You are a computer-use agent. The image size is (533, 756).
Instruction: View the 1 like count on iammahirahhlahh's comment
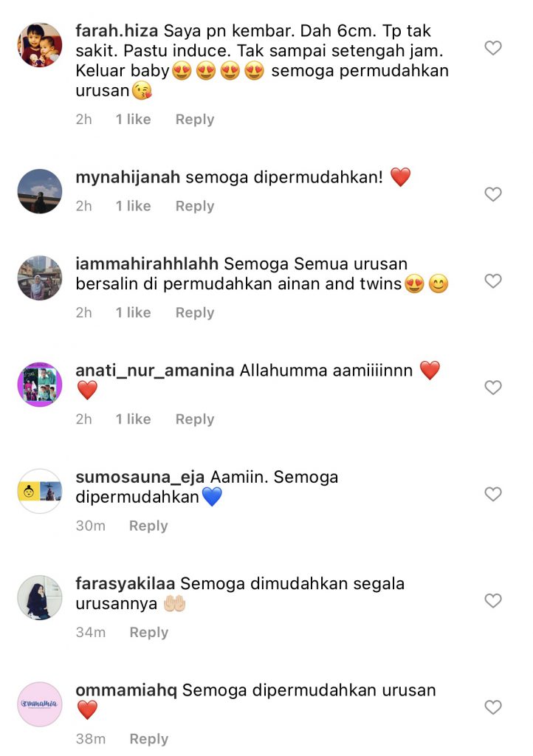133,312
